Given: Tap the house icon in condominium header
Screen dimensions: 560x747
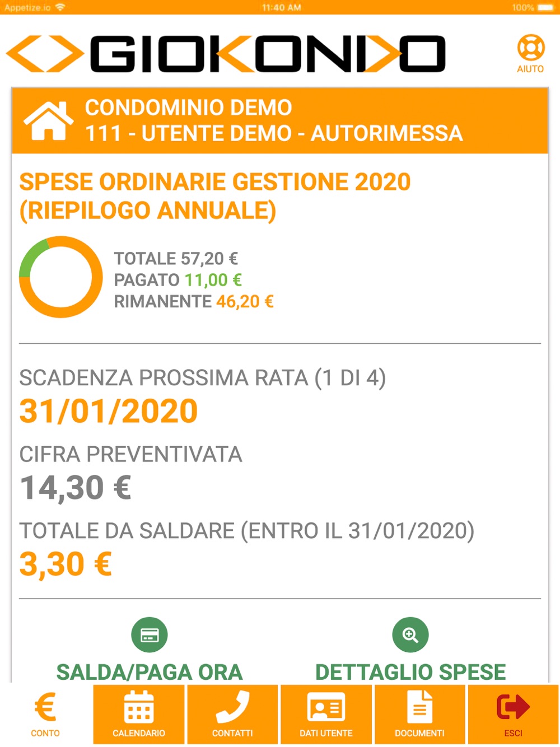Looking at the screenshot, I should point(48,120).
